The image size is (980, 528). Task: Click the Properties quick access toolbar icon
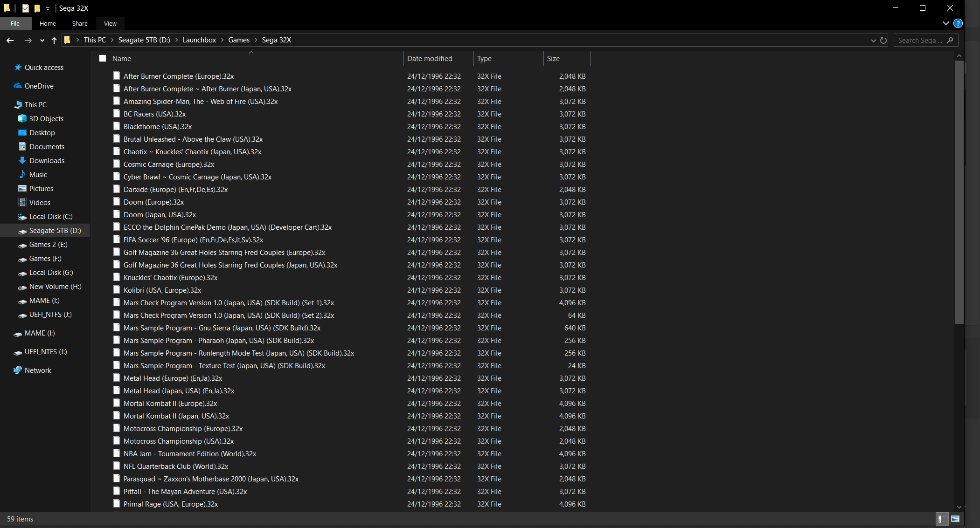26,8
